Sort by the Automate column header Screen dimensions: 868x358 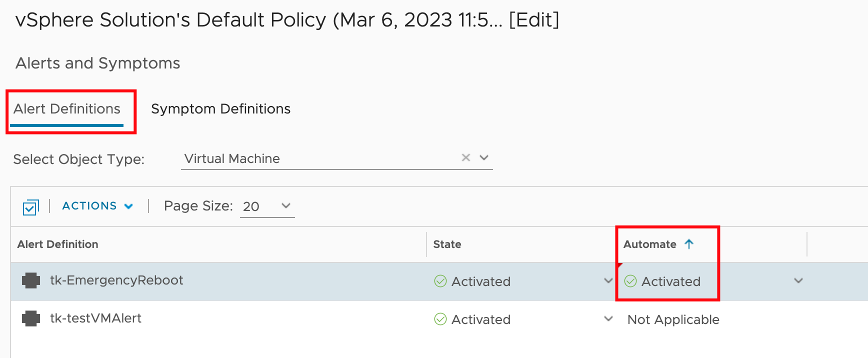tap(649, 244)
